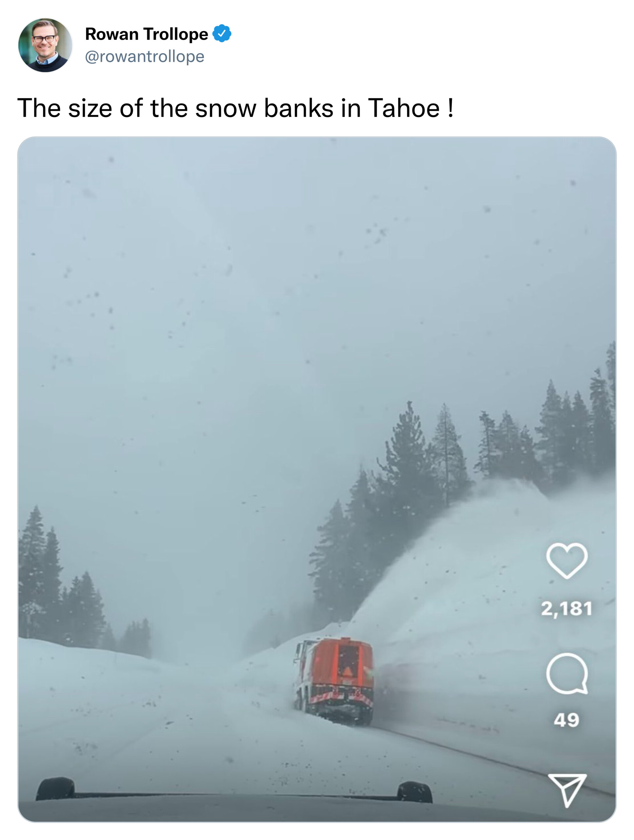634x840 pixels.
Task: Share the video with the paper plane icon
Action: point(567,789)
